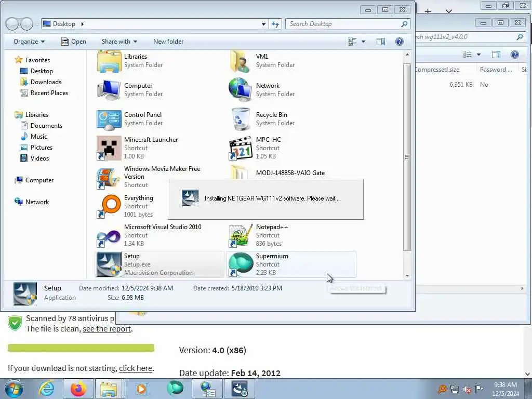The image size is (532, 399).
Task: Open the change-view dropdown arrow in Desktop window
Action: point(363,42)
